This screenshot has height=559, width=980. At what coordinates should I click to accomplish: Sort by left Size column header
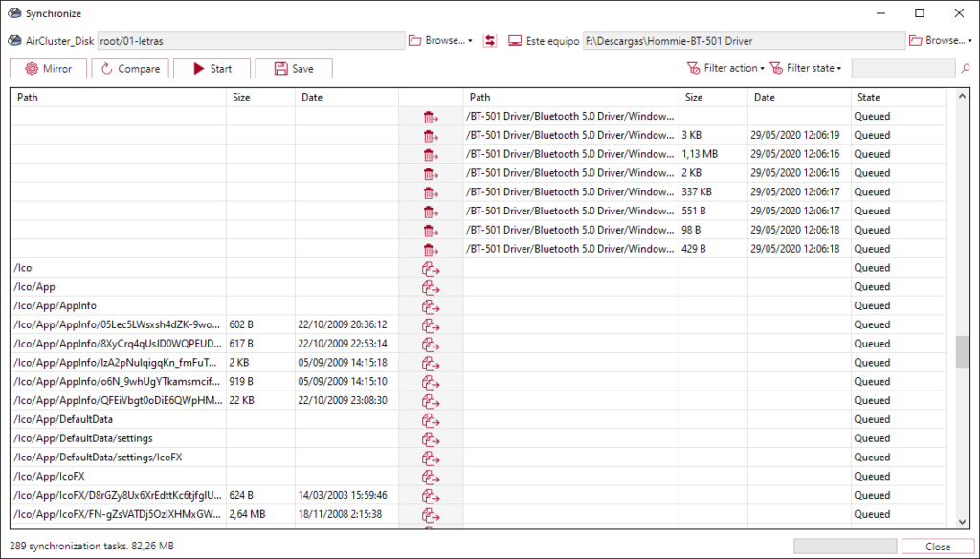pos(260,97)
